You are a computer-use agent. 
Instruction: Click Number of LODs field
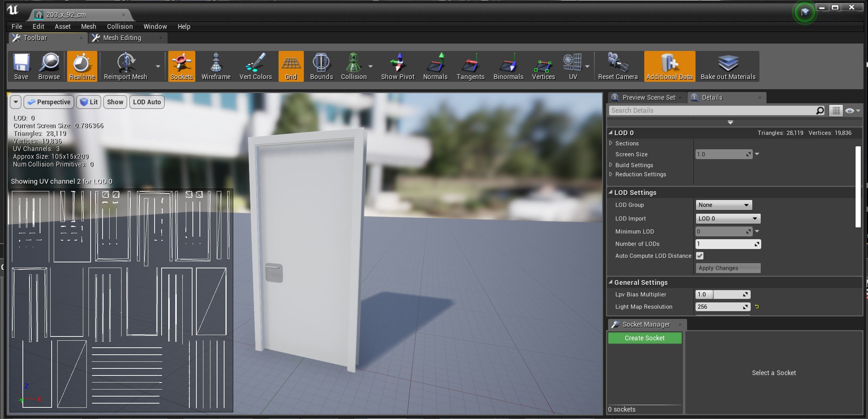click(x=728, y=244)
